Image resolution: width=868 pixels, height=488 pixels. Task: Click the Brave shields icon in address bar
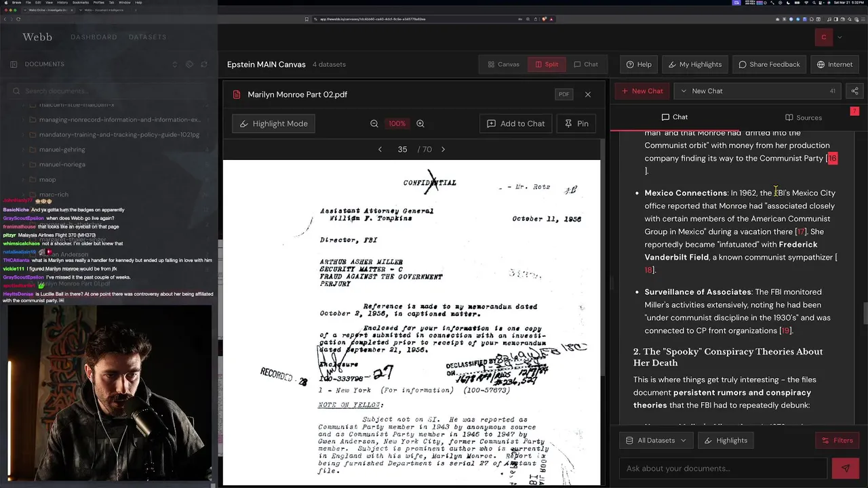pyautogui.click(x=543, y=19)
